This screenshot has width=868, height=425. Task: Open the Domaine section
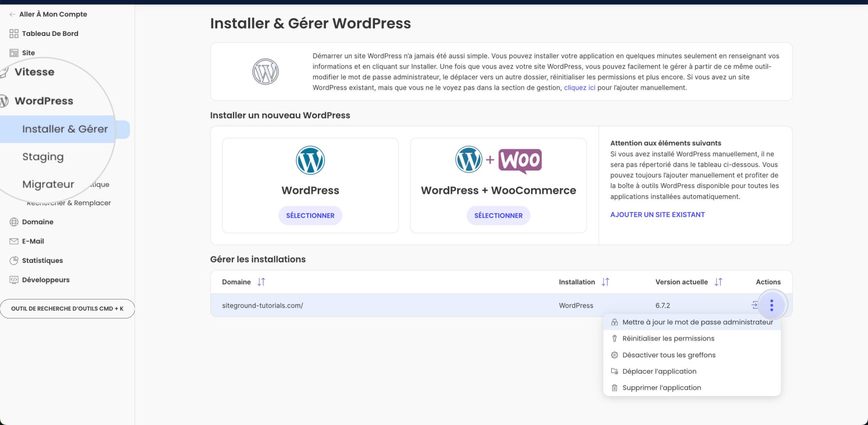tap(37, 222)
